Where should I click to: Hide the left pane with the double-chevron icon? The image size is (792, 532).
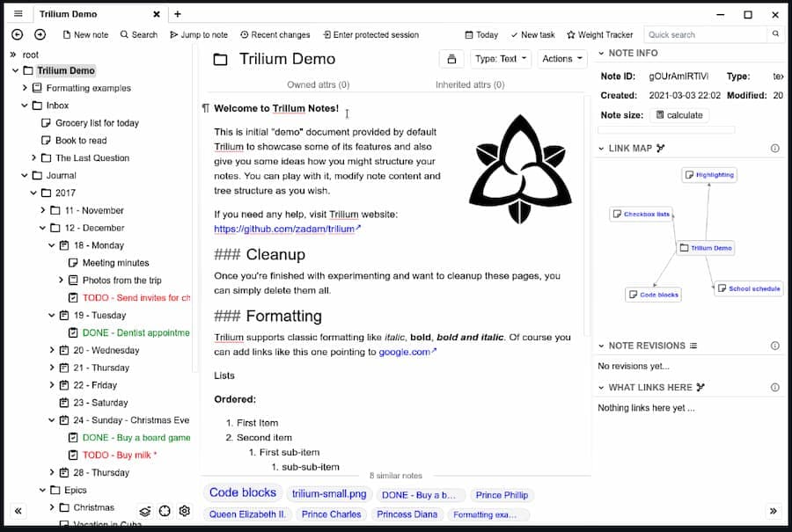pyautogui.click(x=18, y=511)
